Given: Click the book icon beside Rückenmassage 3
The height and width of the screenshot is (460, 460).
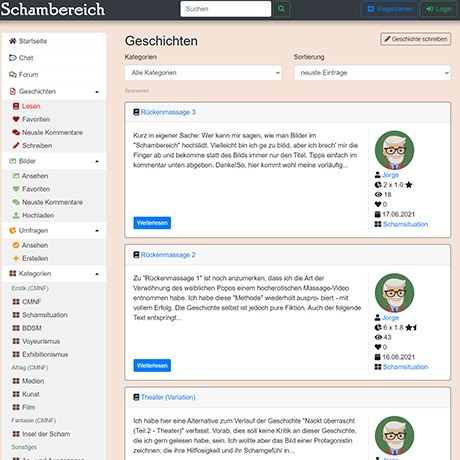Looking at the screenshot, I should point(136,112).
